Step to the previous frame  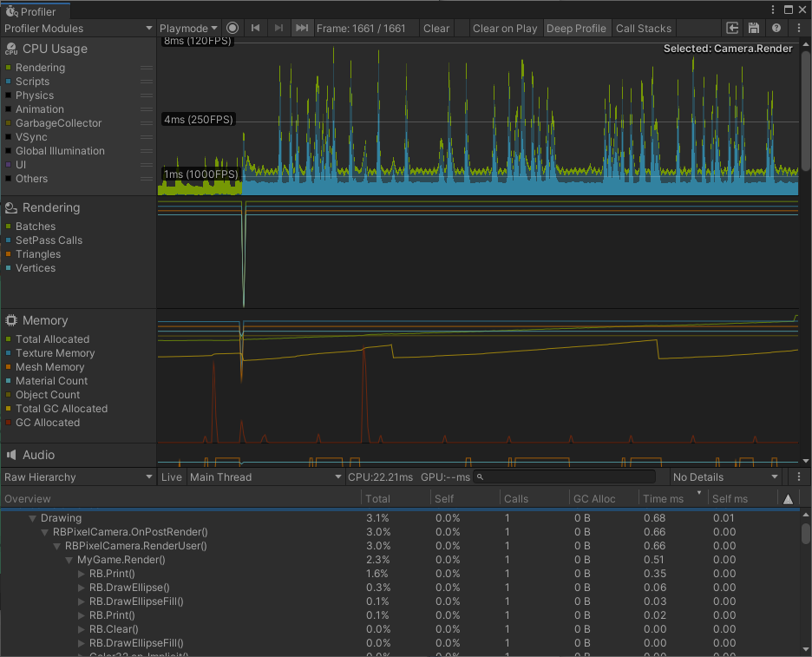pyautogui.click(x=256, y=28)
